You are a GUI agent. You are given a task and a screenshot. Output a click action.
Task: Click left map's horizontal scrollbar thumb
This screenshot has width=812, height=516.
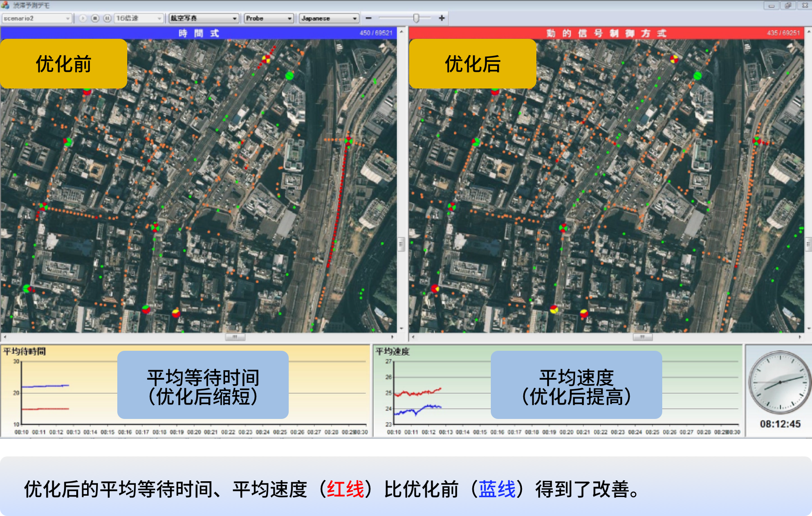point(235,337)
